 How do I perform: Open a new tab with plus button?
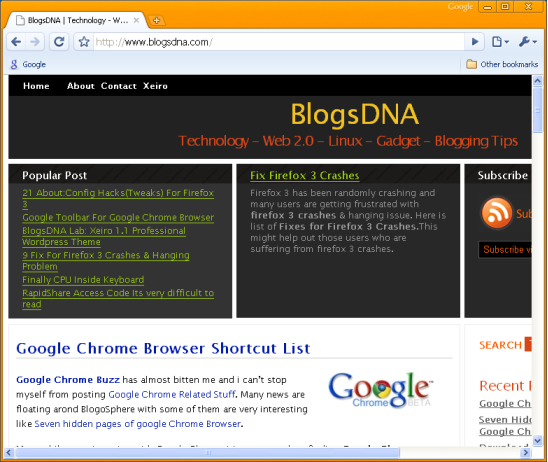pos(157,20)
